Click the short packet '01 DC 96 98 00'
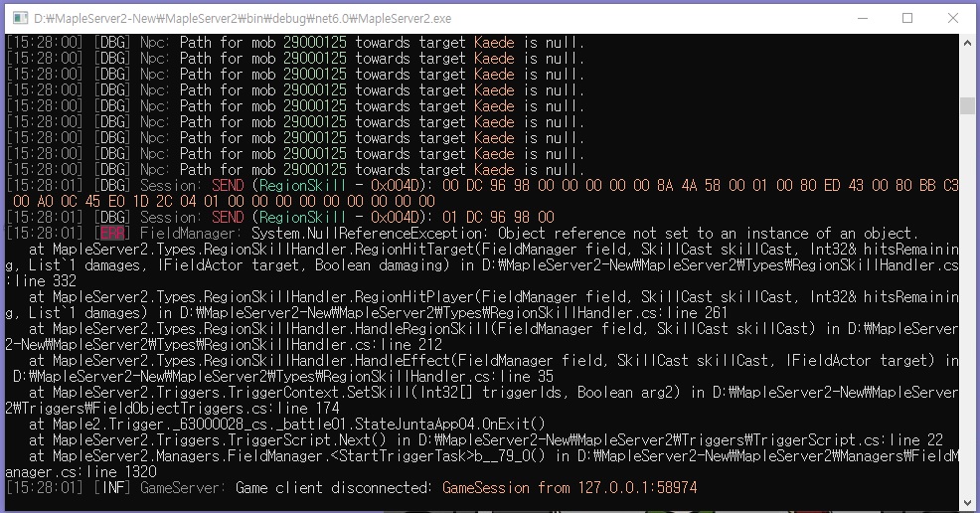This screenshot has height=513, width=980. tap(498, 218)
